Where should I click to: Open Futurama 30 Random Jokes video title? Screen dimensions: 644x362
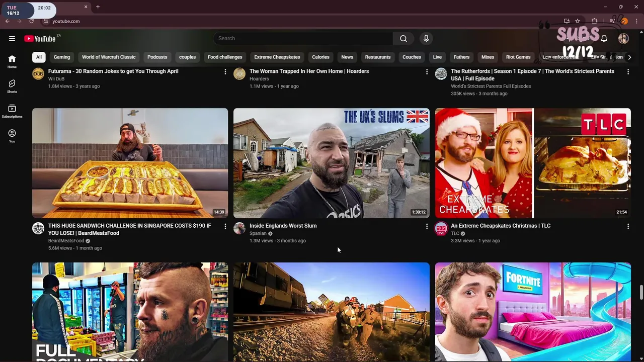[x=113, y=71]
